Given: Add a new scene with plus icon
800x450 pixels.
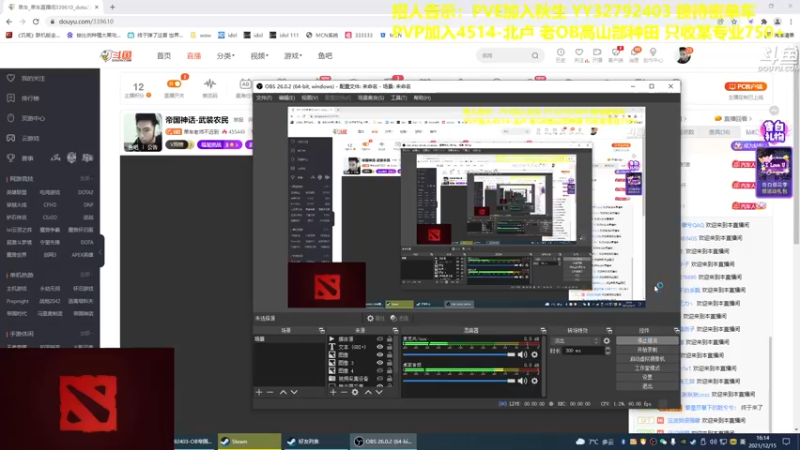Looking at the screenshot, I should (x=259, y=392).
